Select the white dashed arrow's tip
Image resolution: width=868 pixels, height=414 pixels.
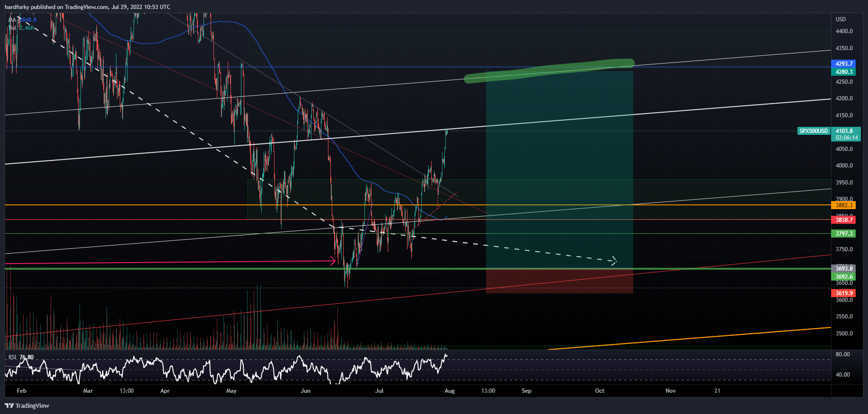click(613, 261)
